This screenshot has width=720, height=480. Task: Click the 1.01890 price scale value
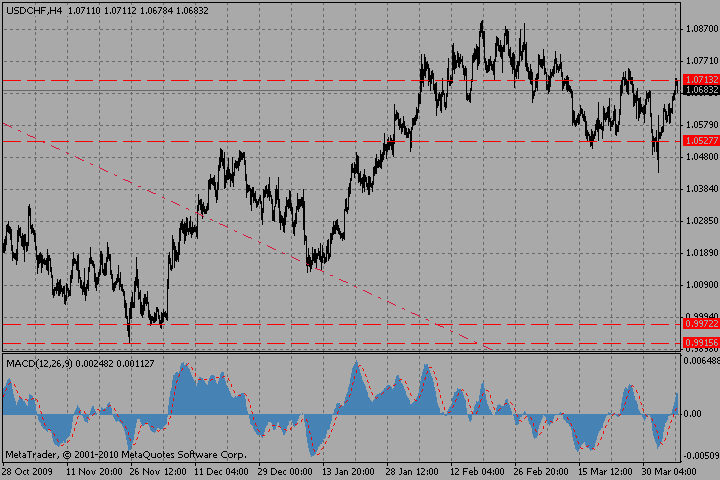click(x=702, y=253)
